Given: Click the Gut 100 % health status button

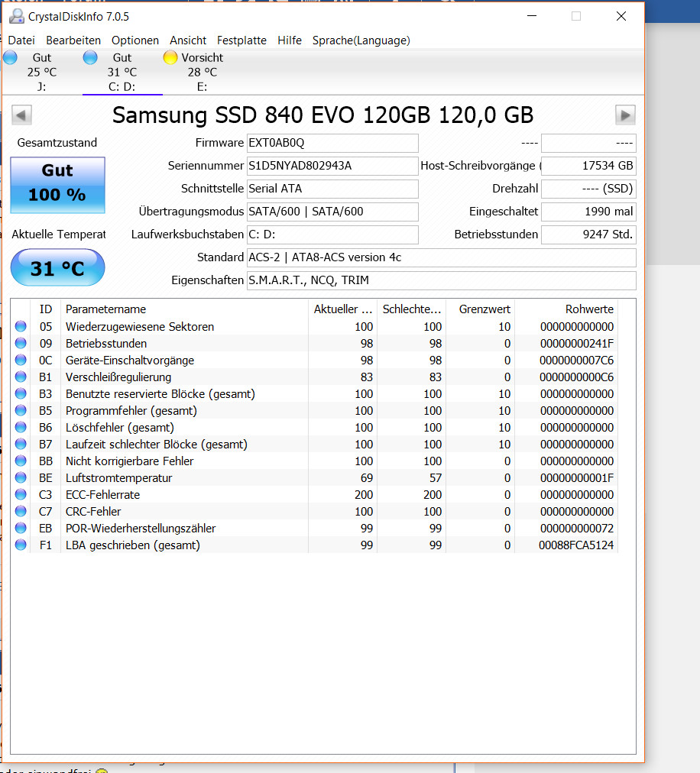Looking at the screenshot, I should coord(58,185).
